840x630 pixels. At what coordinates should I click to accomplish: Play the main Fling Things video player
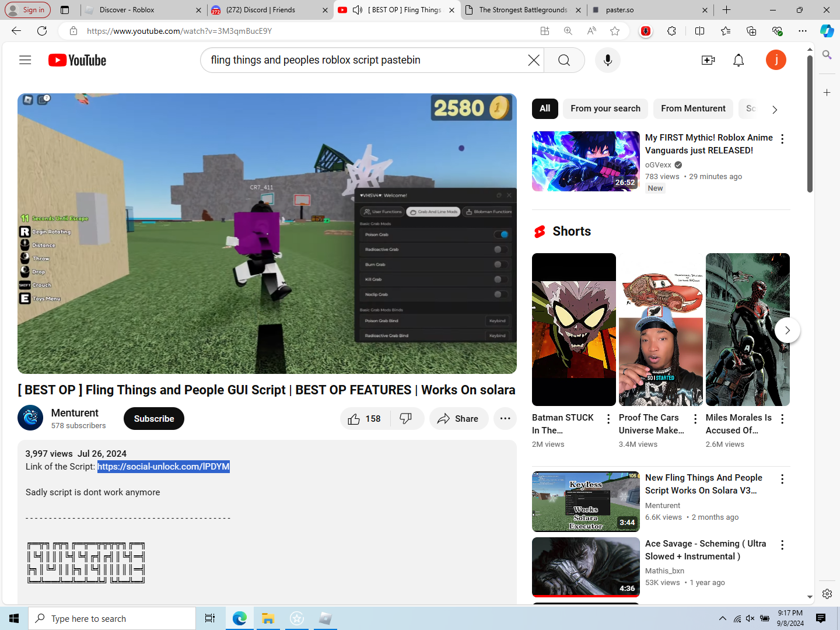pos(267,233)
